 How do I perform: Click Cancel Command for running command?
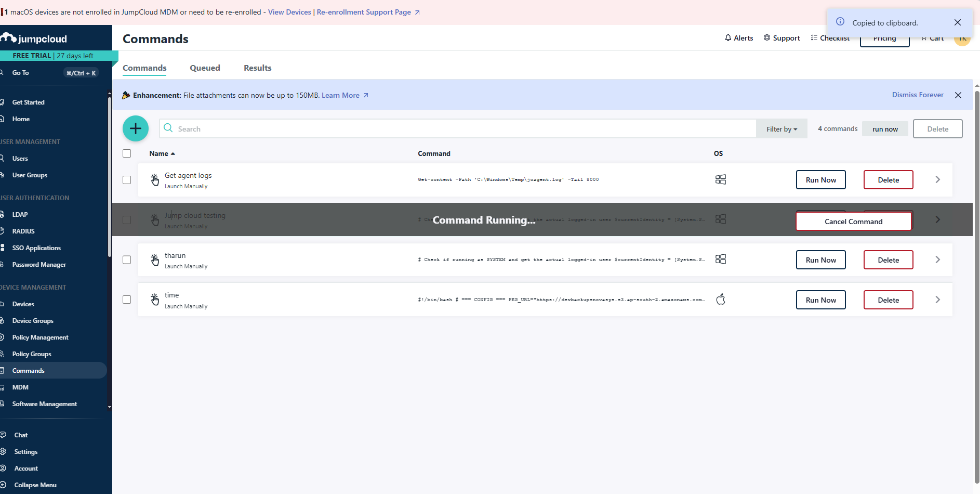pos(854,222)
